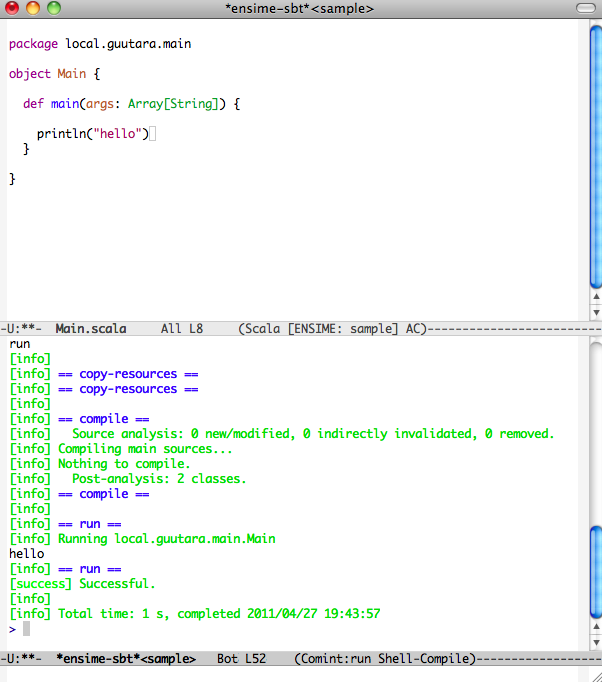Click the lower pane scroll up arrow
Screen dimensions: 602x682
pyautogui.click(x=596, y=627)
